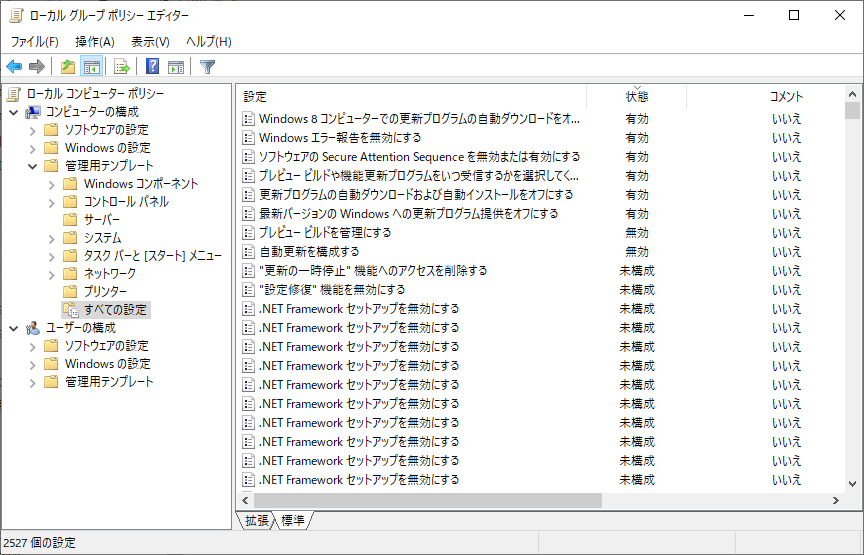Image resolution: width=864 pixels, height=555 pixels.
Task: Collapse the ユーザーの構成 node
Action: pyautogui.click(x=14, y=328)
